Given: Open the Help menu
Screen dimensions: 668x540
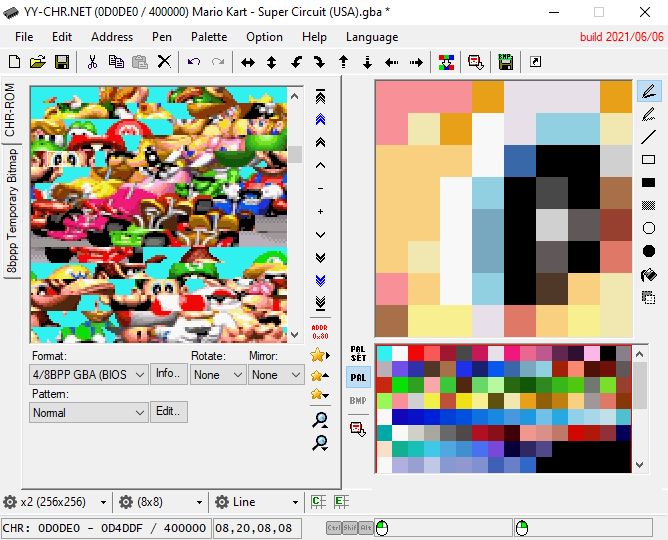Looking at the screenshot, I should pos(314,37).
